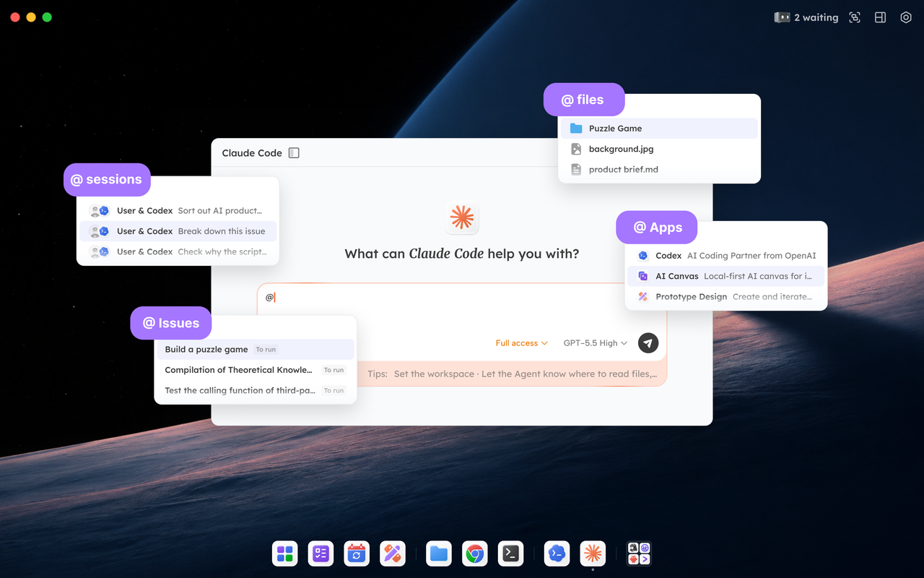Open the blue Files folder in dock
Screen dimensions: 924x578
click(439, 554)
